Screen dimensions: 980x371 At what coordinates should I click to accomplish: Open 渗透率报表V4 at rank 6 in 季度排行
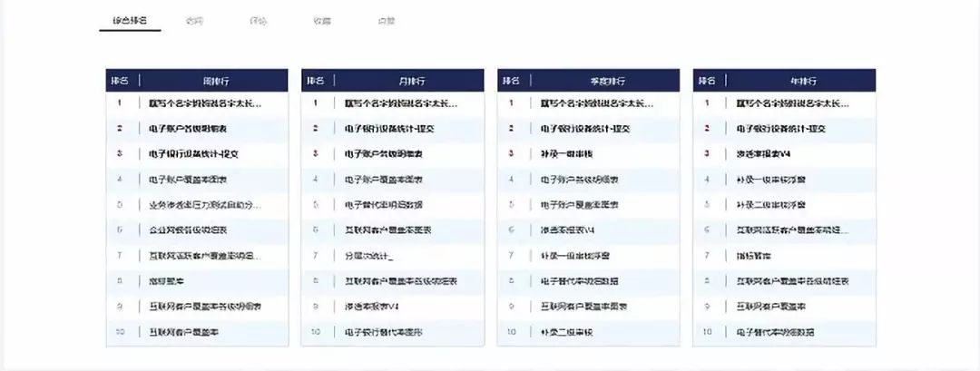(x=567, y=229)
